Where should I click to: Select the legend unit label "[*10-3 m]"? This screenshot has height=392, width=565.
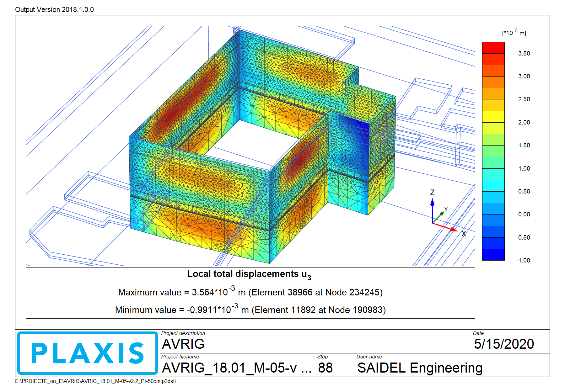pos(514,32)
